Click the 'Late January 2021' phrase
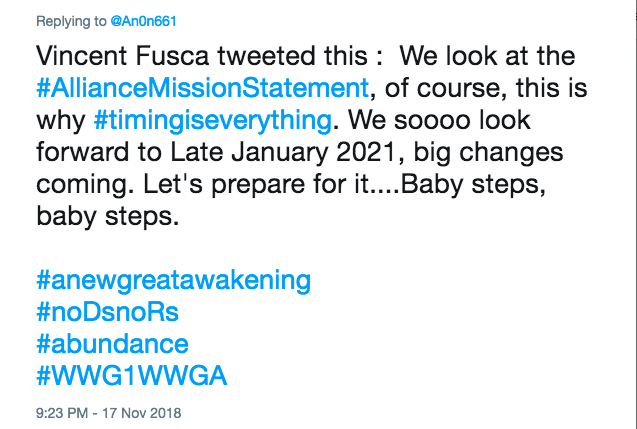This screenshot has width=637, height=429. [x=283, y=152]
